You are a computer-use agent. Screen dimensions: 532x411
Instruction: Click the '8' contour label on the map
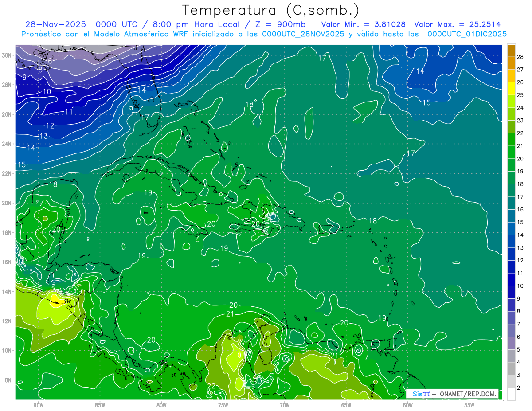pyautogui.click(x=40, y=70)
